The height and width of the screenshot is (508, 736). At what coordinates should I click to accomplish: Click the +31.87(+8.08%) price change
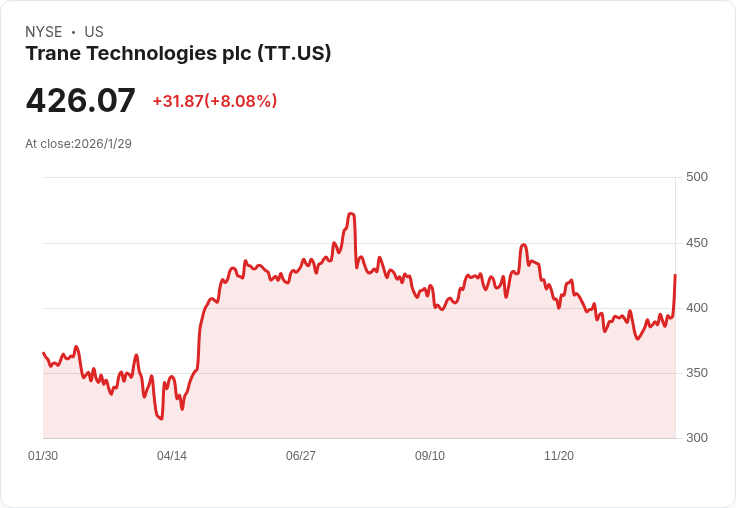(214, 101)
